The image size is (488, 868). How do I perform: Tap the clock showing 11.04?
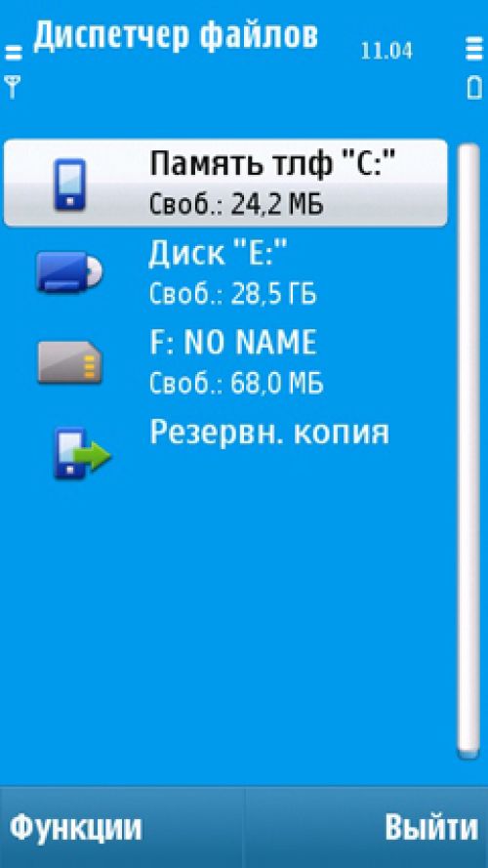pyautogui.click(x=386, y=52)
